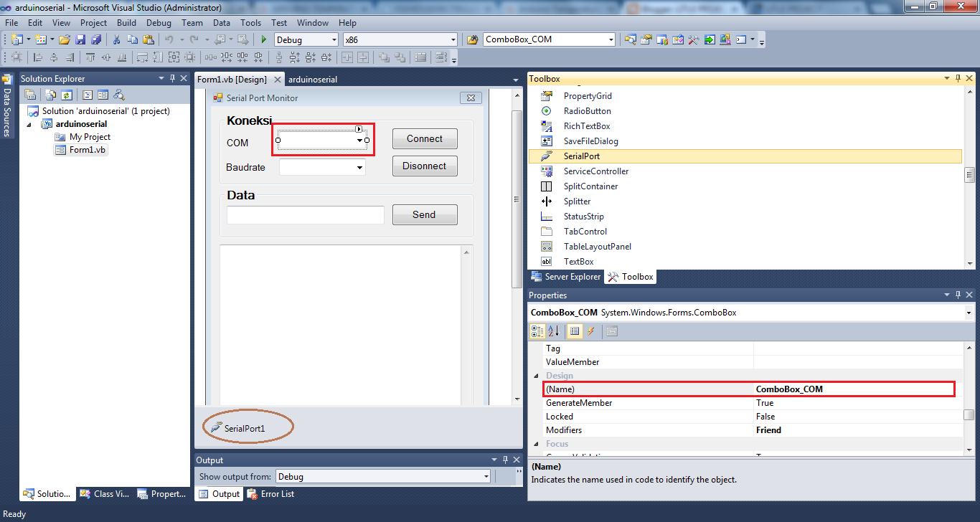Open the Command Window toolbar icon

(x=741, y=39)
